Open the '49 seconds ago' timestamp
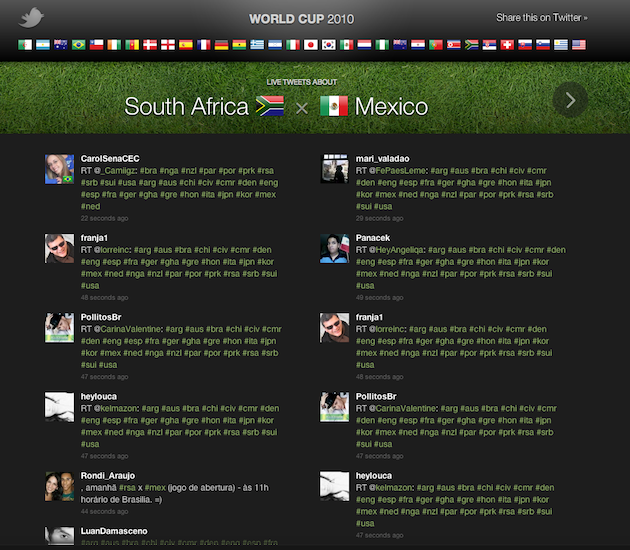Screen dimensions: 630x550 tap(380, 298)
